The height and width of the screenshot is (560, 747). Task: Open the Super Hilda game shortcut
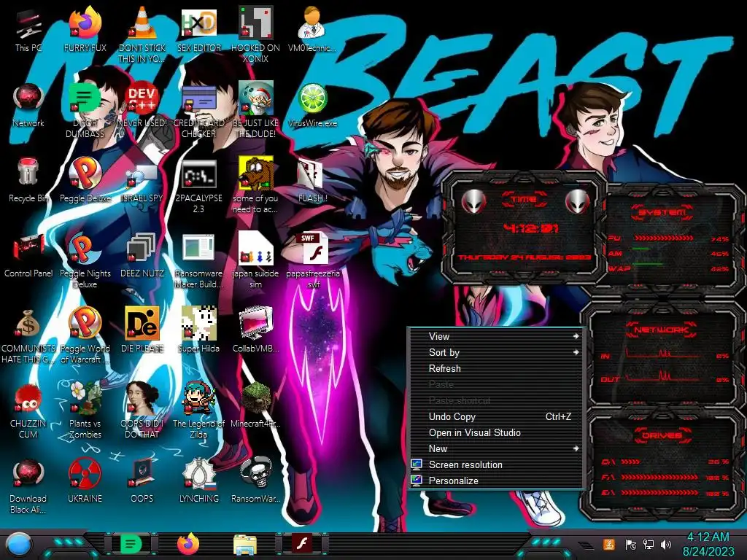point(198,330)
